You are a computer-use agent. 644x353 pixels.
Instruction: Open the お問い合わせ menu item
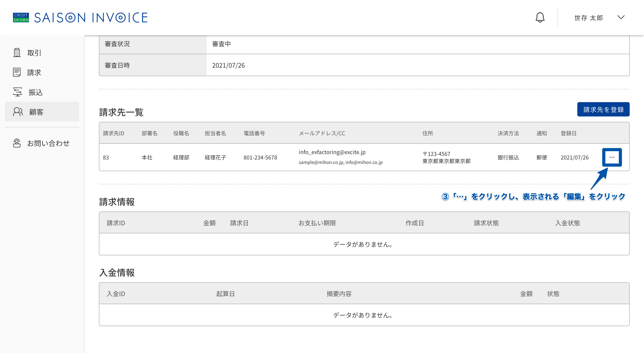click(x=42, y=143)
